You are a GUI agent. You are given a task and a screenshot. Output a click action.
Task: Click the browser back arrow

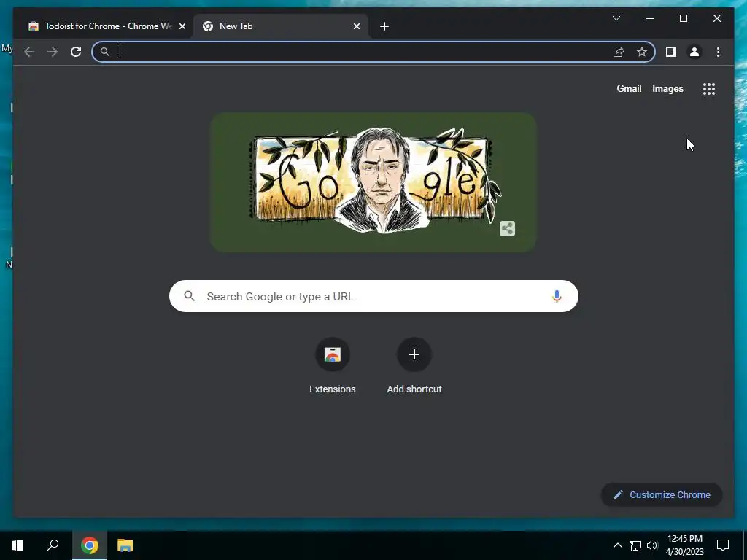point(29,52)
